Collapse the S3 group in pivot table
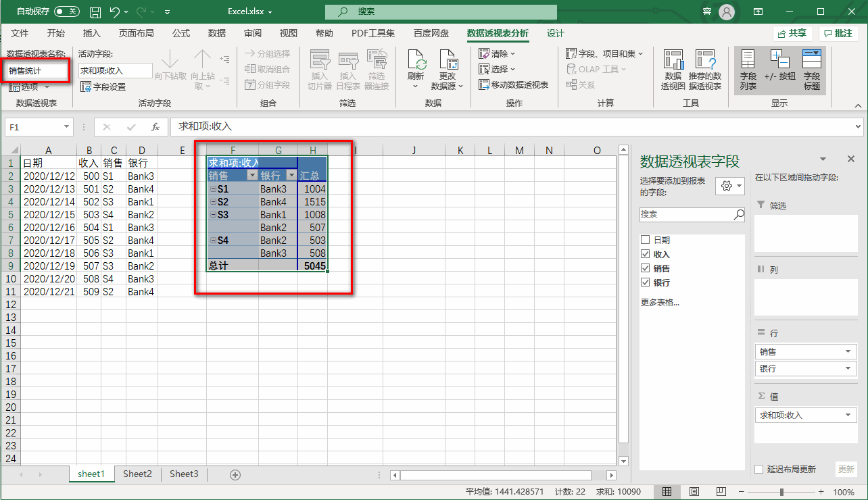 tap(213, 215)
